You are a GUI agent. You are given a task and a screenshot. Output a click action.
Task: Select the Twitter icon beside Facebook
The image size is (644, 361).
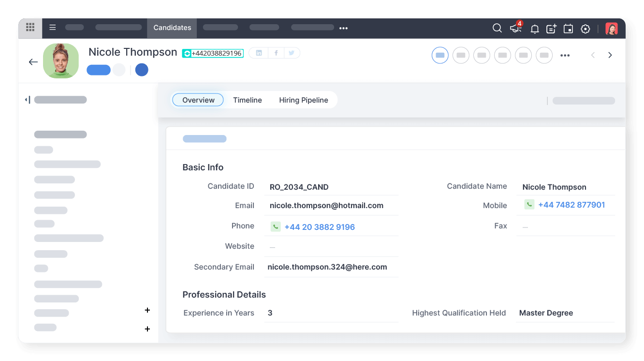click(292, 53)
